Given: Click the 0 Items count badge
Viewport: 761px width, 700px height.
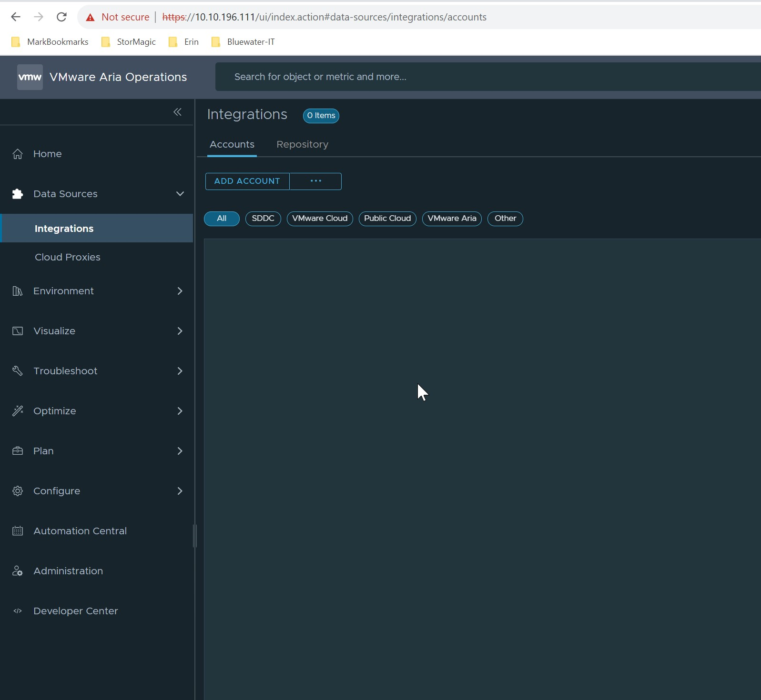Looking at the screenshot, I should coord(321,116).
